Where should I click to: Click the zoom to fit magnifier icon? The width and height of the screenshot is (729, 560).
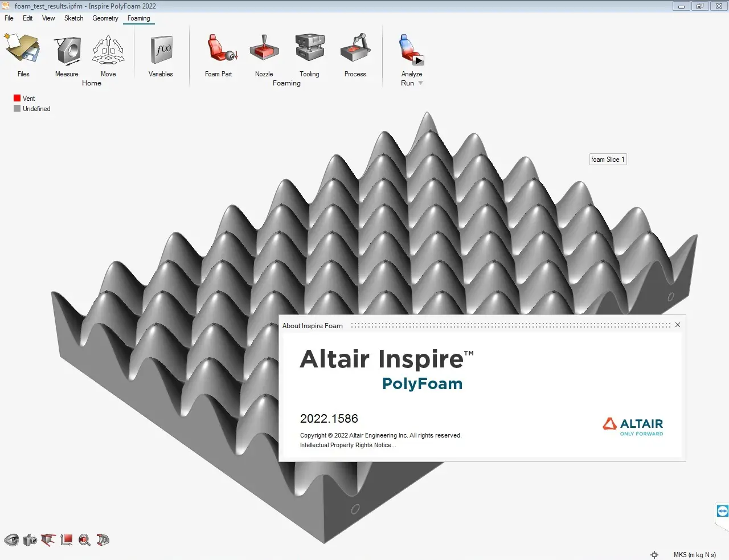[x=85, y=539]
